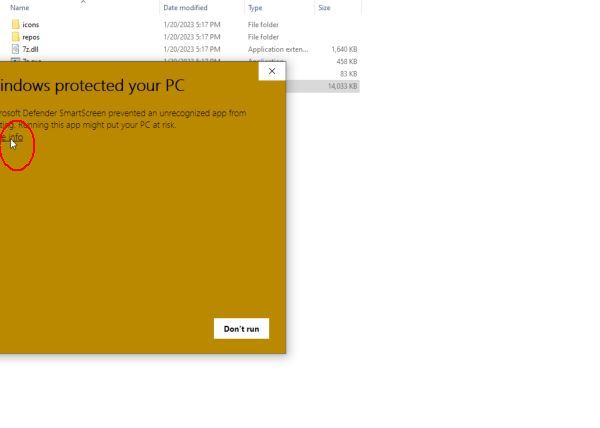Select the icons folder icon

(15, 24)
